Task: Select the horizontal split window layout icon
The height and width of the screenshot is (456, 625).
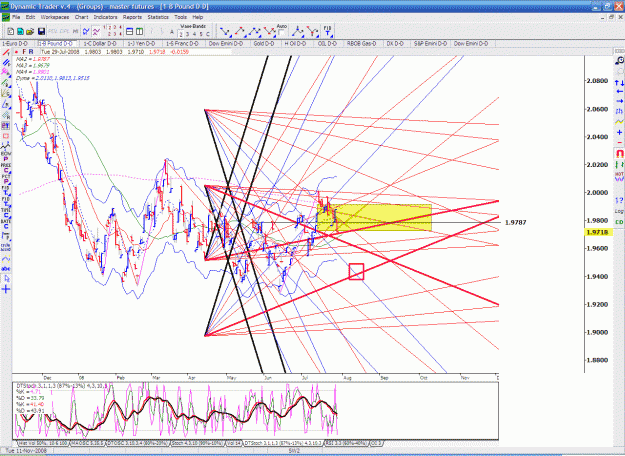Action: click(130, 31)
